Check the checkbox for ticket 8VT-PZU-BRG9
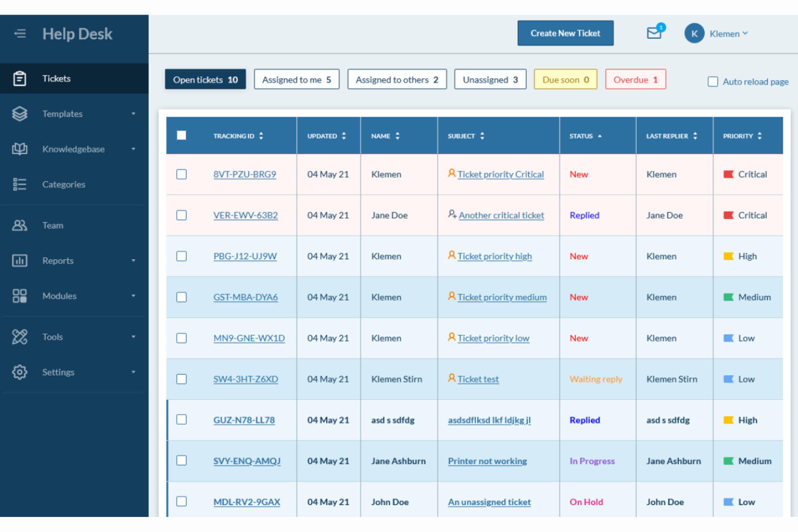Screen dimensions: 798x532 pos(181,174)
